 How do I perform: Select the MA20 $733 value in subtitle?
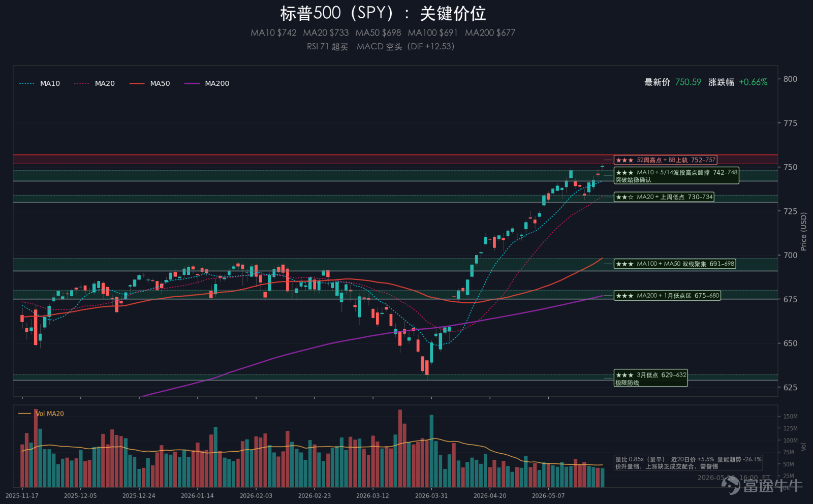click(326, 33)
